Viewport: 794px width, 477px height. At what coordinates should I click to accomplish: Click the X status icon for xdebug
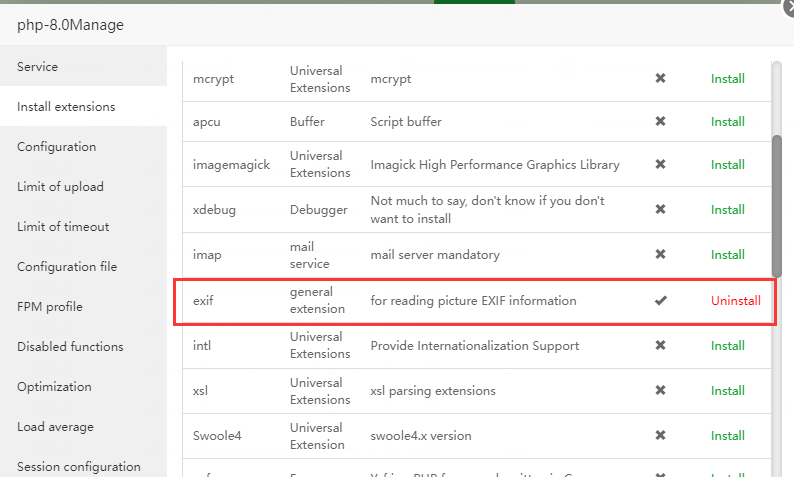coord(660,209)
